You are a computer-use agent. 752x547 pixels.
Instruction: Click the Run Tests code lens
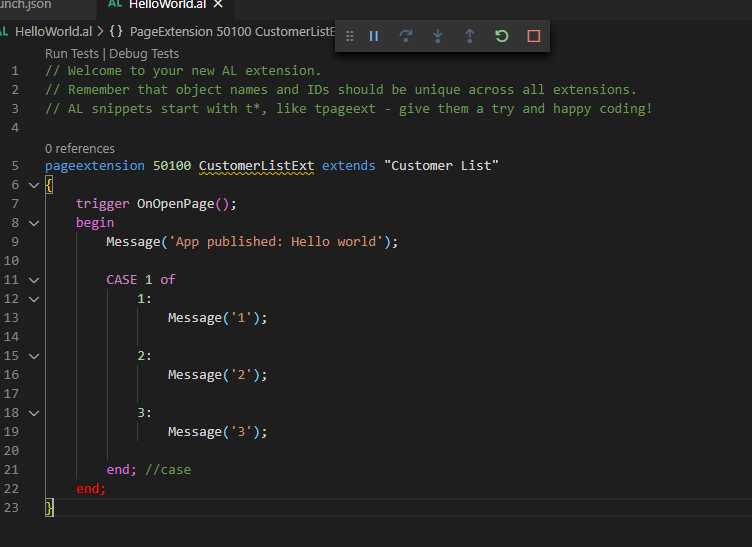click(72, 54)
